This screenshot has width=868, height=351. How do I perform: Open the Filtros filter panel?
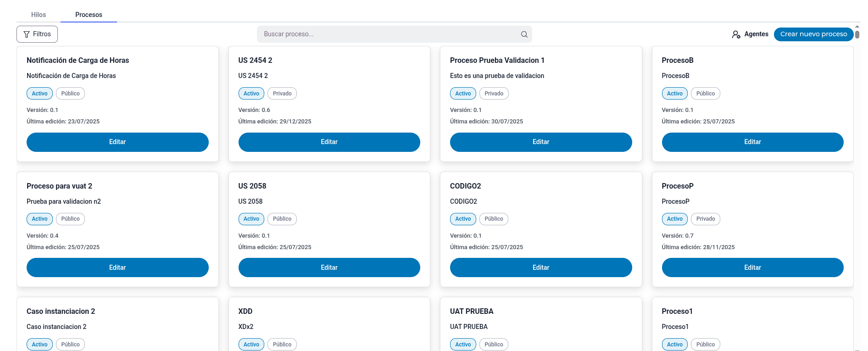(x=37, y=34)
